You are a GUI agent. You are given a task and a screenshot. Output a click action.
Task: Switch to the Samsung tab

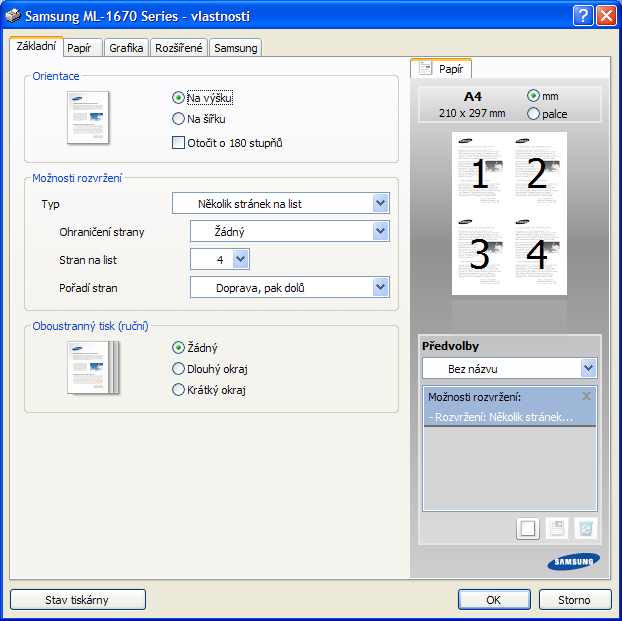pyautogui.click(x=236, y=48)
